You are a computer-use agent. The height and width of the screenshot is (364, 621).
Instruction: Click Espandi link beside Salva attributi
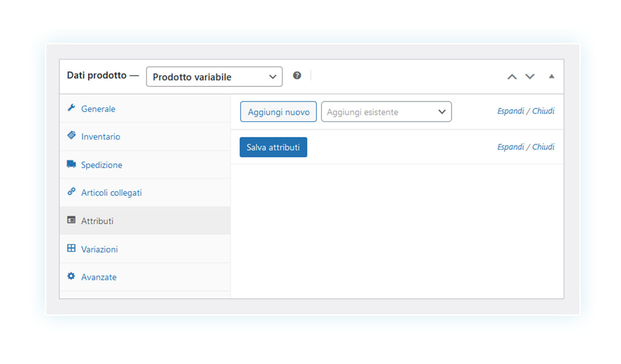pyautogui.click(x=511, y=146)
